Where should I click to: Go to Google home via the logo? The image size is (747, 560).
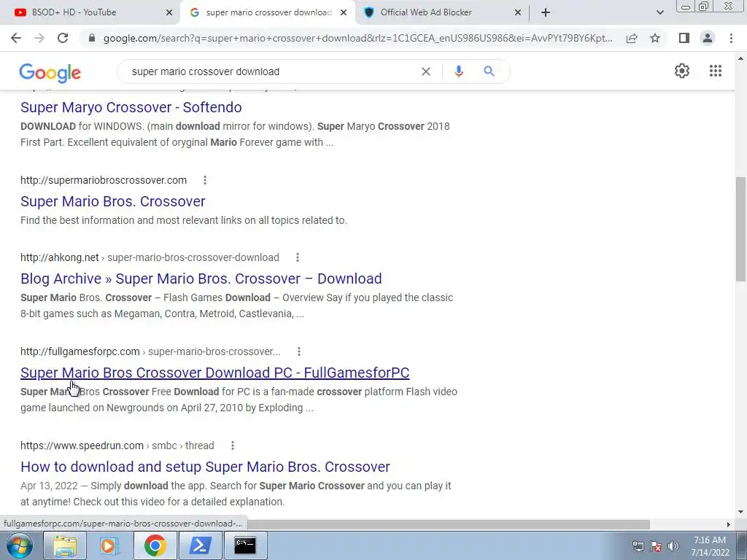pyautogui.click(x=50, y=72)
